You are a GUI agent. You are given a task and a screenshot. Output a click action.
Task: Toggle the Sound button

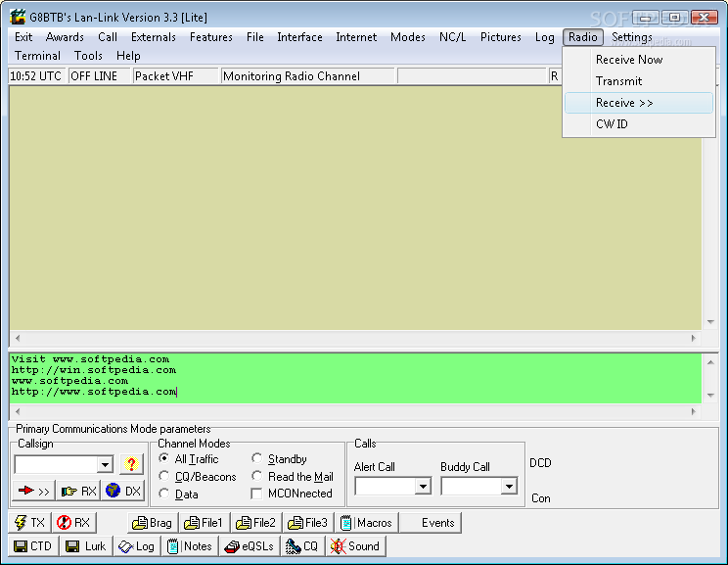tap(355, 546)
